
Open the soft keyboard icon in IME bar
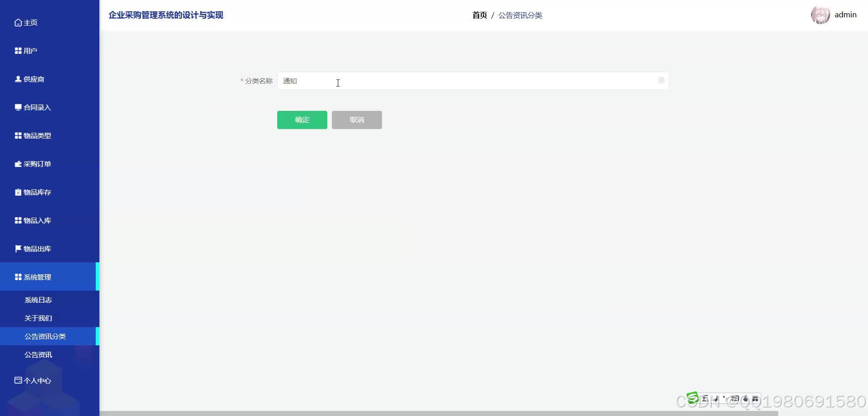coord(735,398)
